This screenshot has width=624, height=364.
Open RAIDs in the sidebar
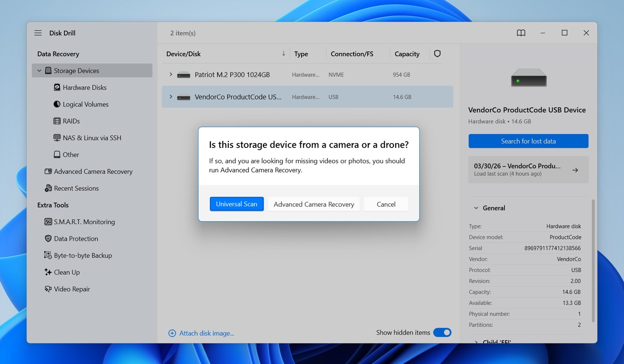(71, 121)
